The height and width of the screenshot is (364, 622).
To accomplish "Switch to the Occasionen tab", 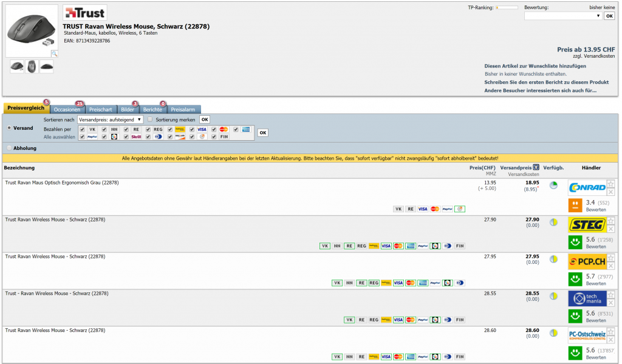I will pos(67,109).
